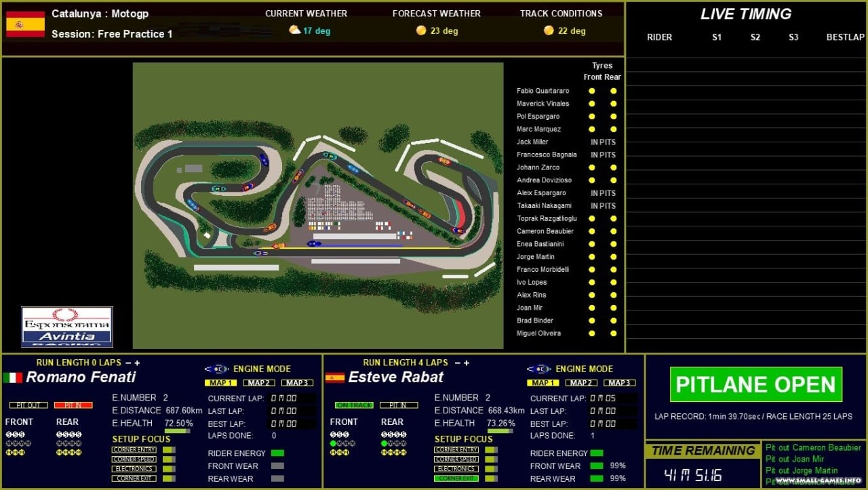Select Marc Marquez in the rider list
The width and height of the screenshot is (868, 490).
[x=538, y=129]
